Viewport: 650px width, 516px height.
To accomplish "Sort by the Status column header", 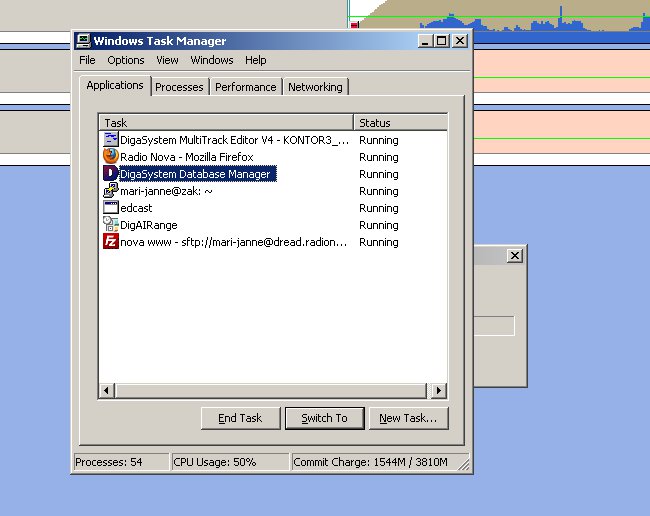I will tap(400, 123).
